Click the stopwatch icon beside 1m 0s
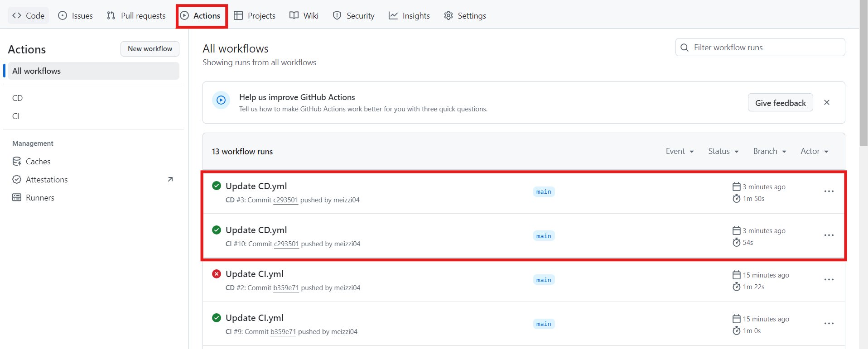Image resolution: width=868 pixels, height=349 pixels. click(x=737, y=330)
